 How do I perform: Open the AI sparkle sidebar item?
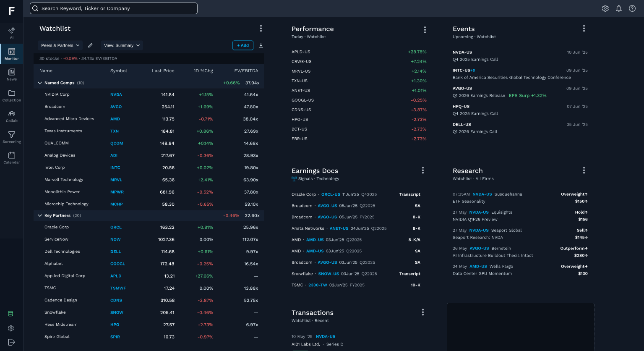click(12, 33)
